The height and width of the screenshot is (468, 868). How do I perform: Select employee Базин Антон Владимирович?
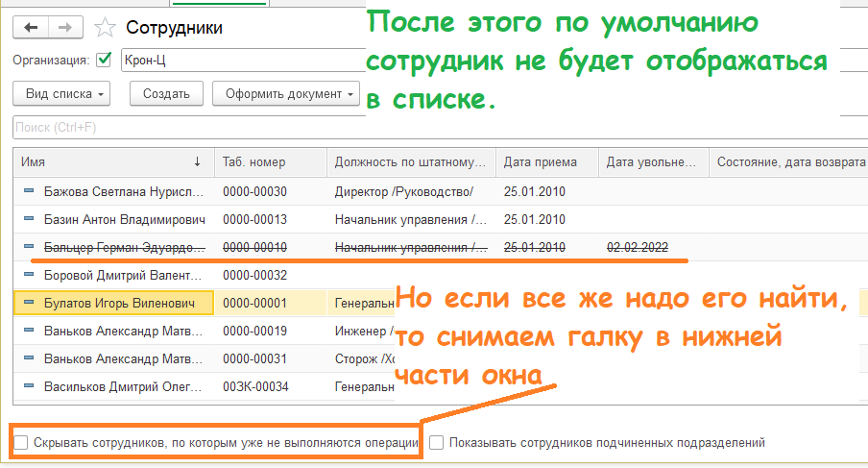tap(125, 219)
